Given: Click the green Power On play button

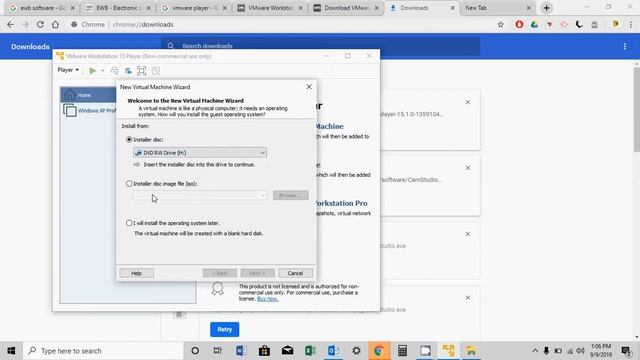Looking at the screenshot, I should pos(93,71).
